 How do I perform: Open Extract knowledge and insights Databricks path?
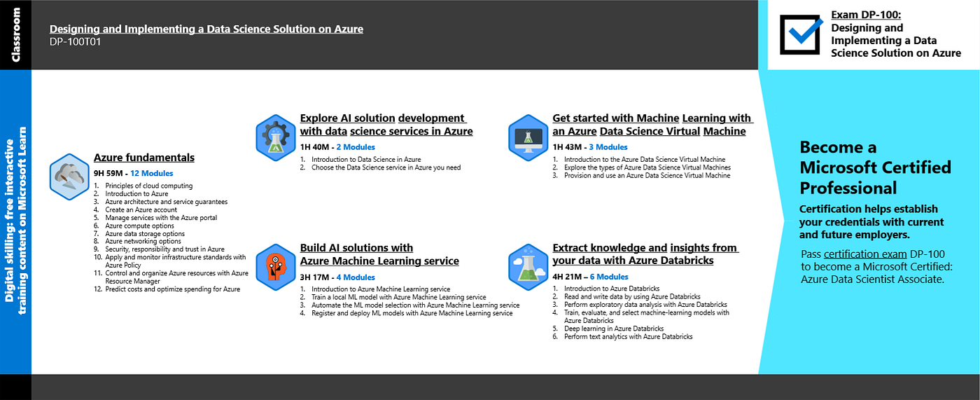tap(645, 254)
